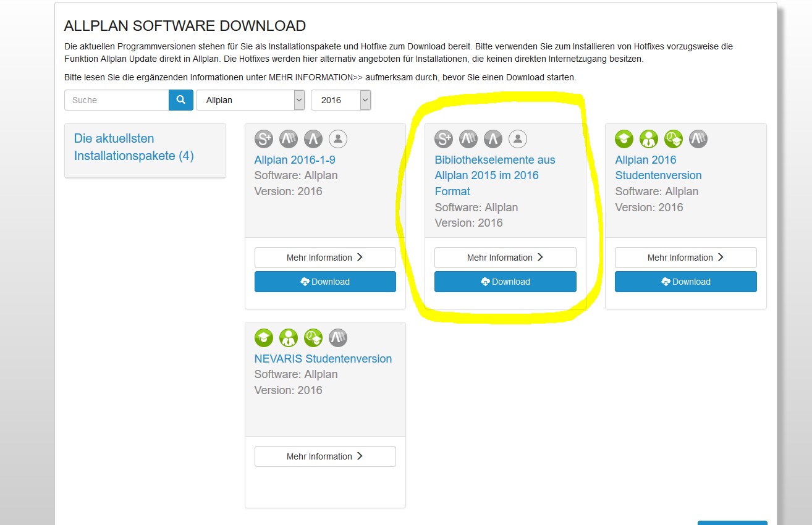Screen dimensions: 812x525
Task: Click clock-and-cap icon on Allplan 2016 Studentenversion card
Action: pos(674,139)
